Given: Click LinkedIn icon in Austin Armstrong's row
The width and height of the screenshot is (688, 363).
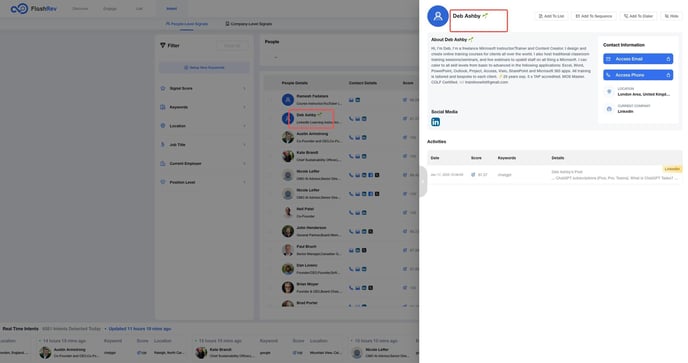Looking at the screenshot, I should pos(364,137).
